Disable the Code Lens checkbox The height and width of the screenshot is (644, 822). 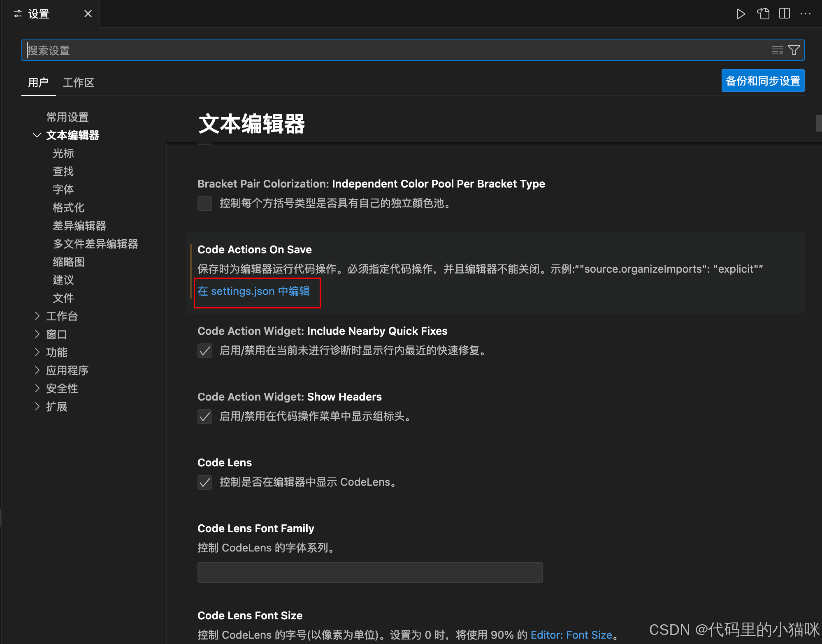205,482
